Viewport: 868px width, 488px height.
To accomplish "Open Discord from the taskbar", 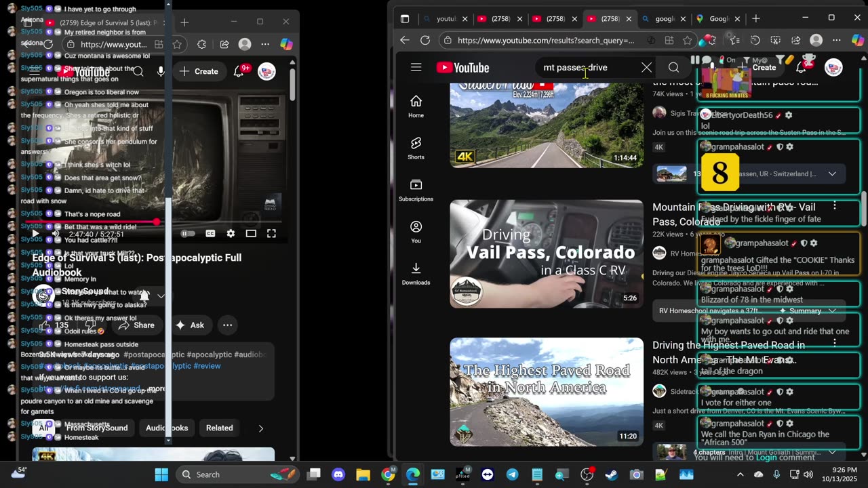I will point(339,474).
